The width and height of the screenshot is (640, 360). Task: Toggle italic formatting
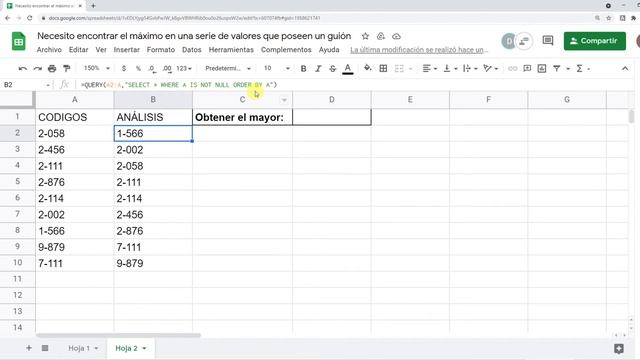(x=318, y=69)
